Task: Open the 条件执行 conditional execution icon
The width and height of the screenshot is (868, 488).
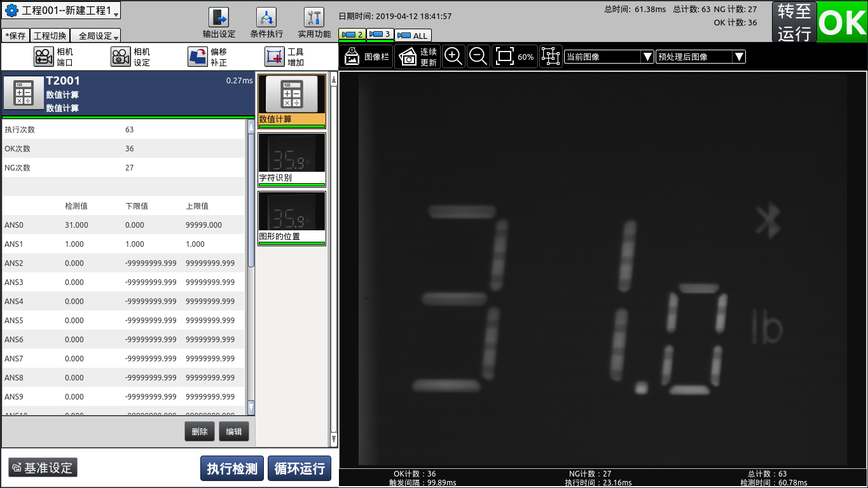Action: [266, 18]
